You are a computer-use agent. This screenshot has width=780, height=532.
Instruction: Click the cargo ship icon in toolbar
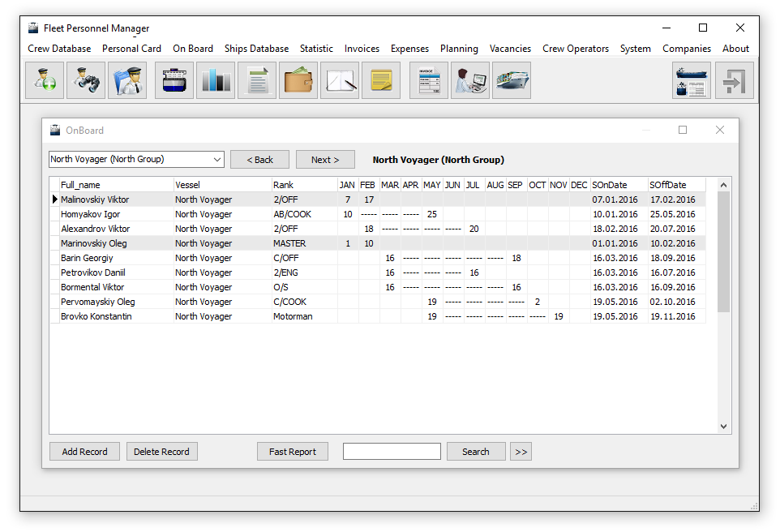(512, 80)
